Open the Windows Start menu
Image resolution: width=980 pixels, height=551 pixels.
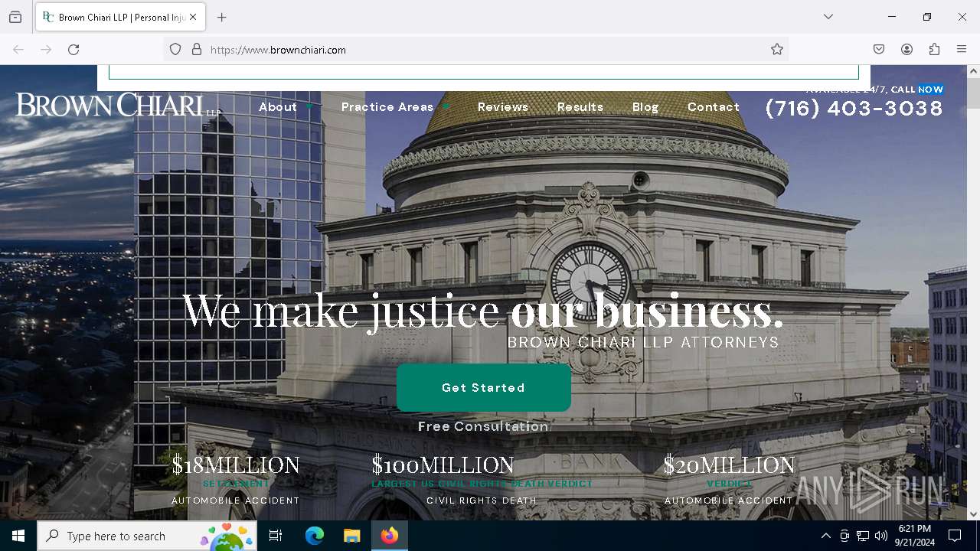point(18,536)
